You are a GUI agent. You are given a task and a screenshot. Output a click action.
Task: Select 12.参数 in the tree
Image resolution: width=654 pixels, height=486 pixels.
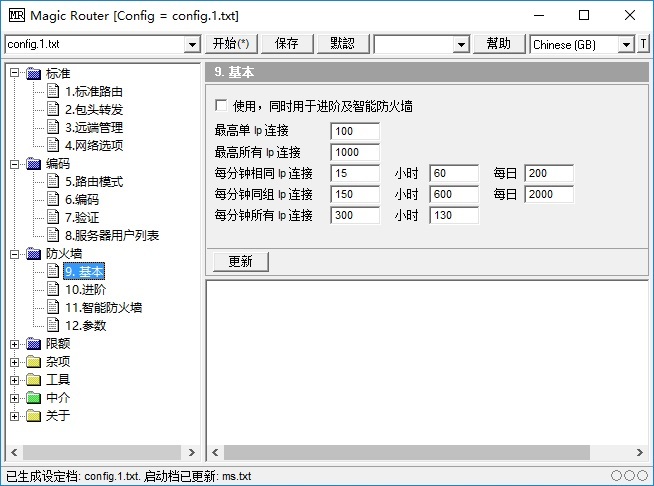pyautogui.click(x=86, y=325)
